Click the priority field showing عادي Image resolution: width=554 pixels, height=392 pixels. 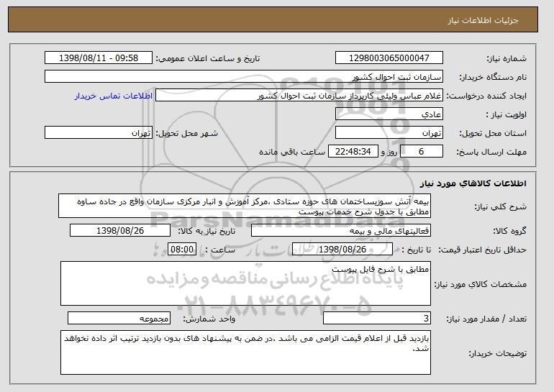pos(389,114)
